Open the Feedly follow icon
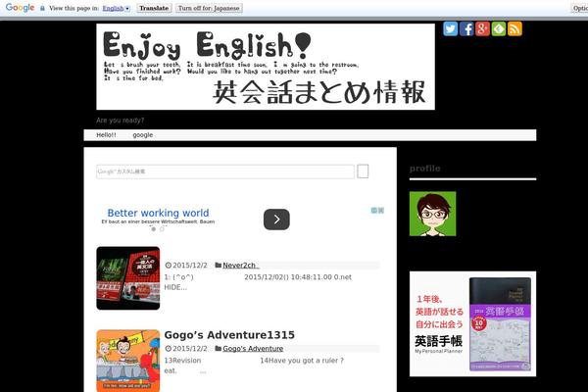This screenshot has width=588, height=392. pos(499,28)
